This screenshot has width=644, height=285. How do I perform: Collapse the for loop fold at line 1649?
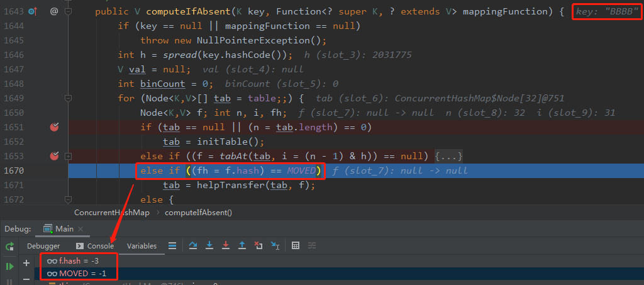[x=68, y=98]
